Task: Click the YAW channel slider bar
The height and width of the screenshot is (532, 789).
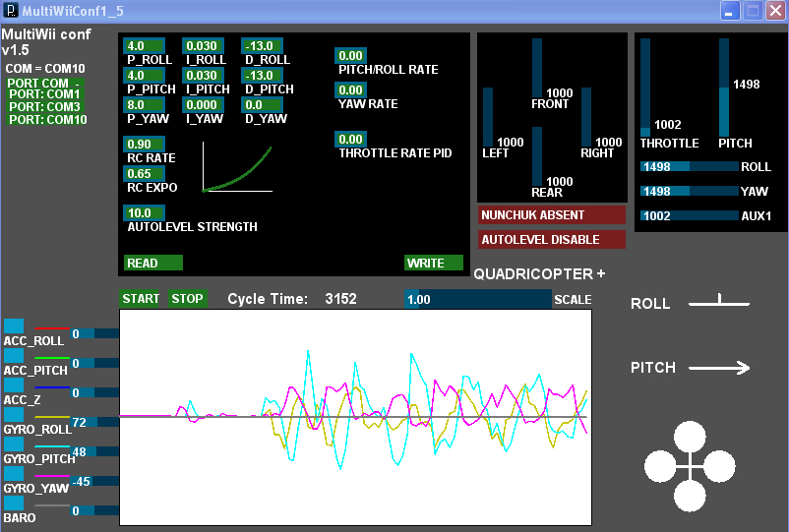Action: [690, 191]
